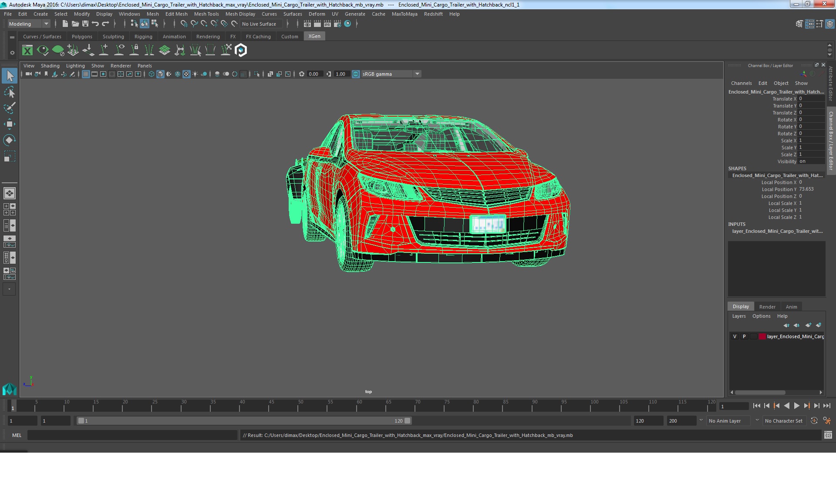Undo last action with arrow icon
Viewport: 836px width, 504px height.
point(95,24)
